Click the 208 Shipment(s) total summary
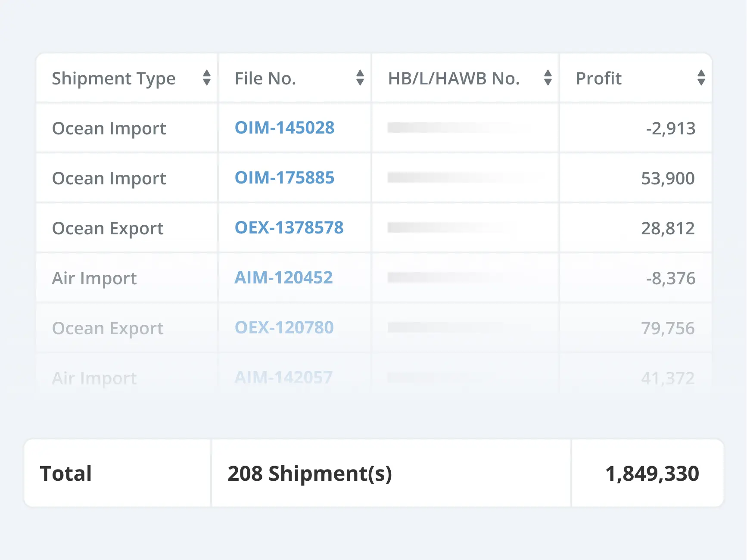 310,473
